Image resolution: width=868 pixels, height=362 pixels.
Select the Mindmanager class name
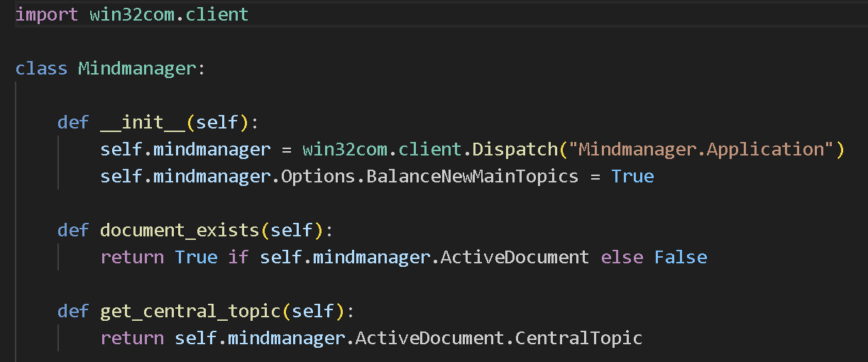tap(136, 69)
